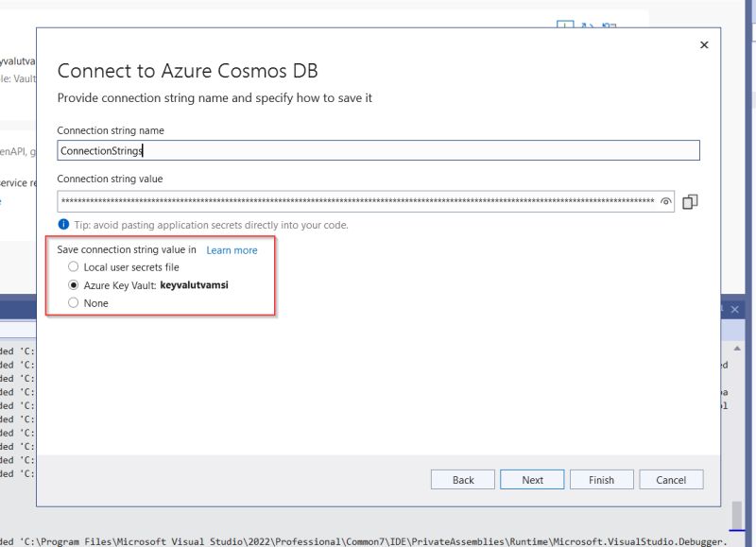Choose None for saving the connection string
Screen dimensions: 756x547
[73, 302]
